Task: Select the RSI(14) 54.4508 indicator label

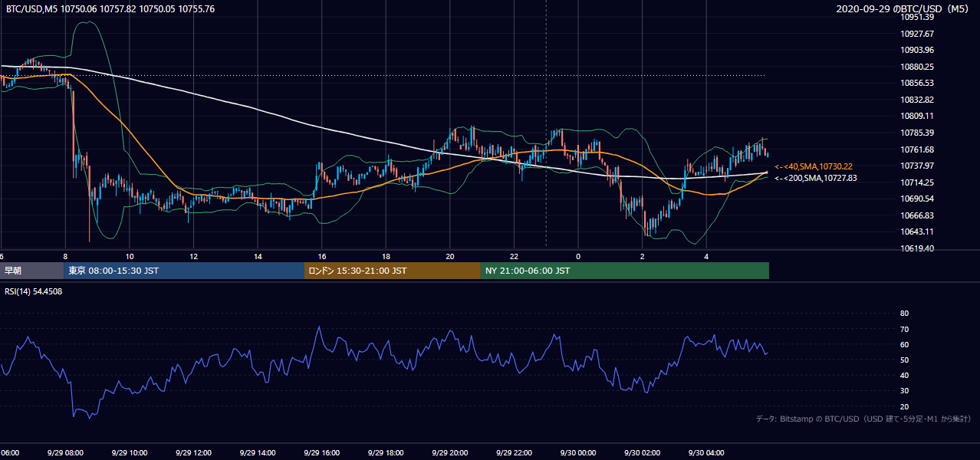Action: [35, 291]
